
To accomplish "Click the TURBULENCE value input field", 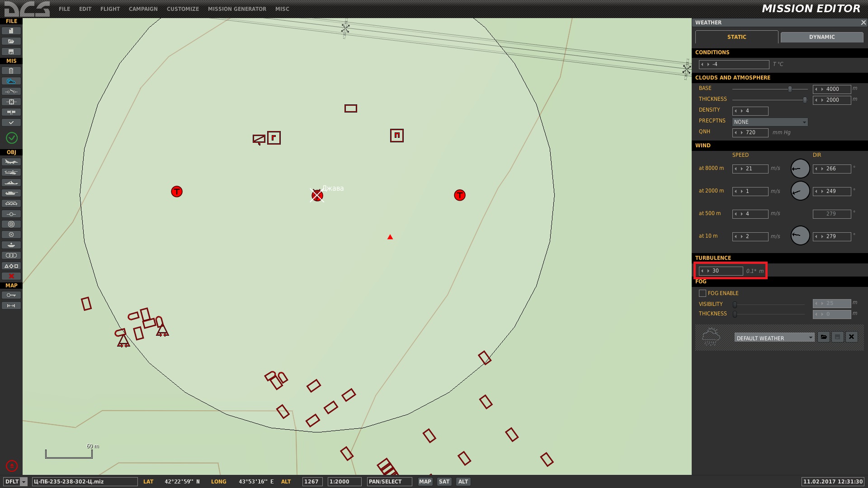I will [x=721, y=271].
